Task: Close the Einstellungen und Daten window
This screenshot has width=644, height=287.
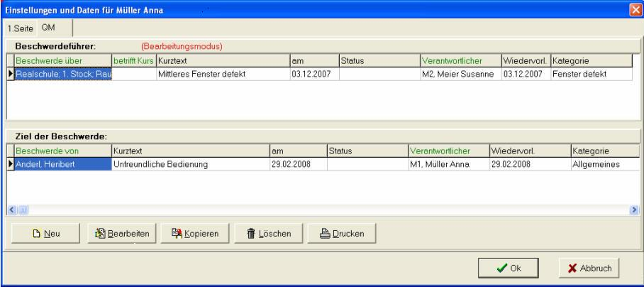Action: coord(635,10)
